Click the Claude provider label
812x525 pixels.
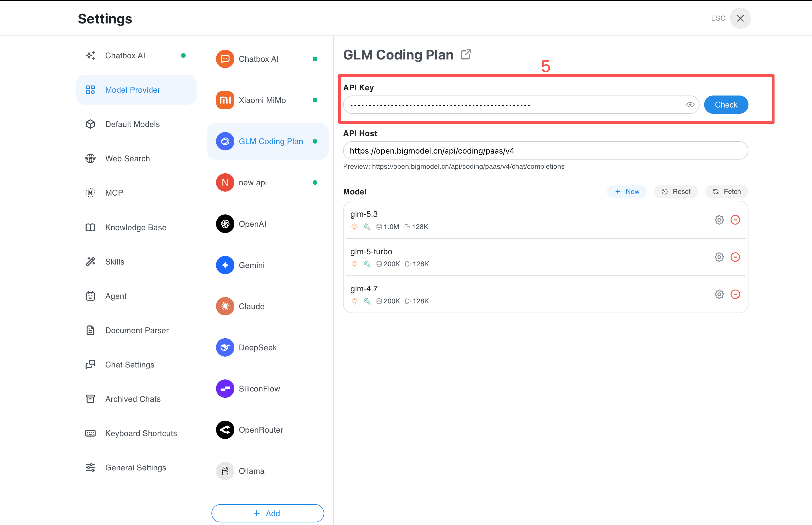(251, 306)
